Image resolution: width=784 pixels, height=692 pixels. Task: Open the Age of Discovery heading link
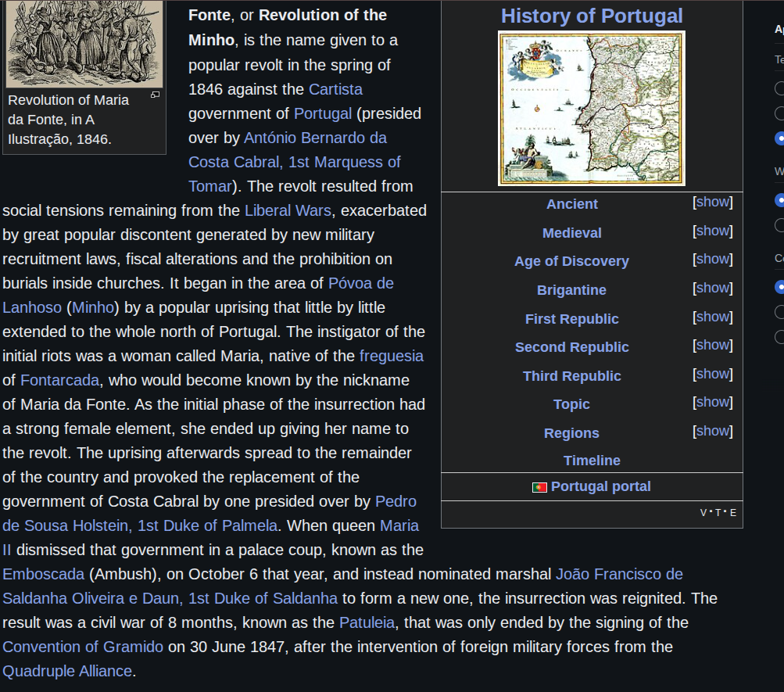(x=572, y=261)
